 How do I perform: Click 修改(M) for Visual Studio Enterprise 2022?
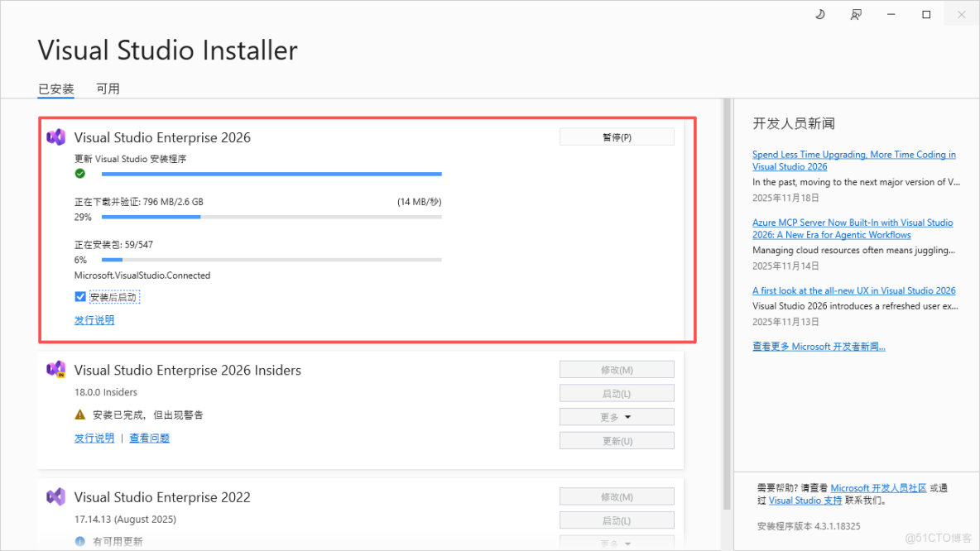pyautogui.click(x=617, y=496)
